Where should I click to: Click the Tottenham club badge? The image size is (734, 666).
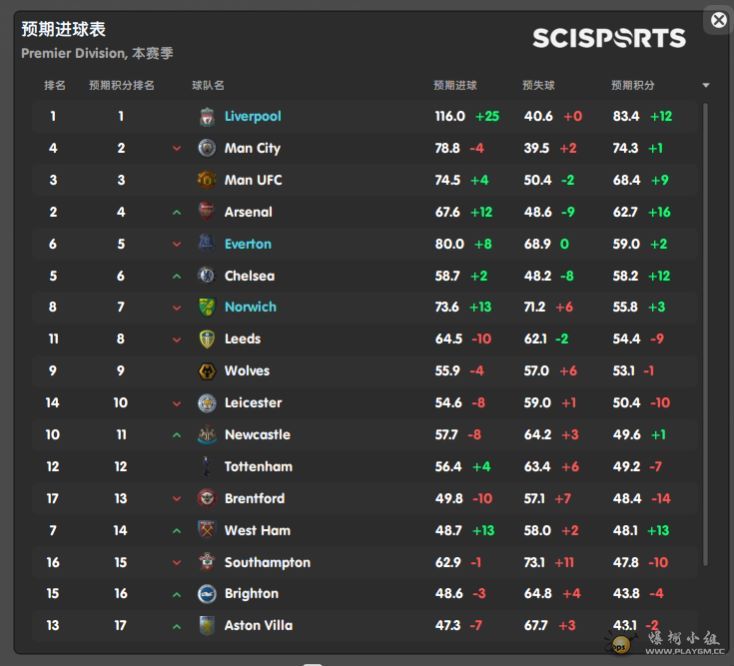(x=206, y=466)
